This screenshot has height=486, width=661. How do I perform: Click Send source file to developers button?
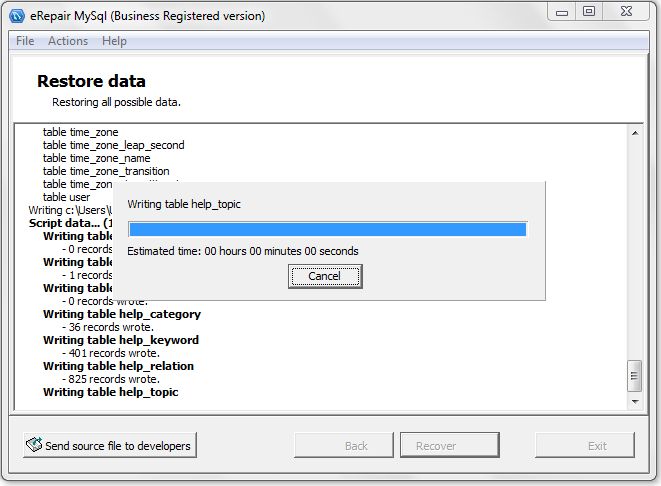[x=110, y=445]
